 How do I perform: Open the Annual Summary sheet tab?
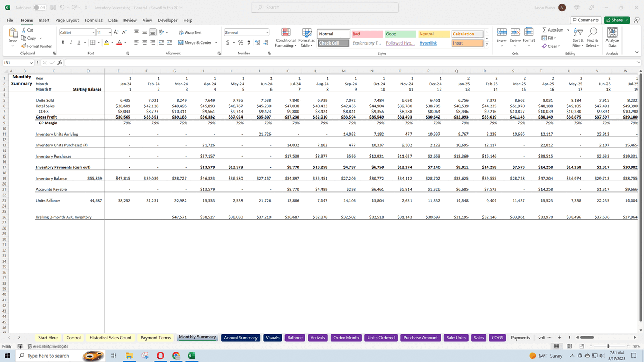click(240, 337)
